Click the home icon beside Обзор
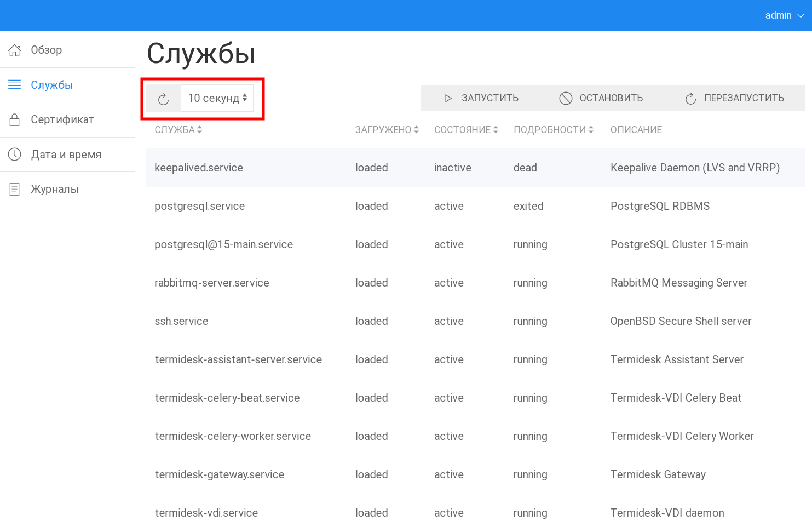 click(x=15, y=50)
